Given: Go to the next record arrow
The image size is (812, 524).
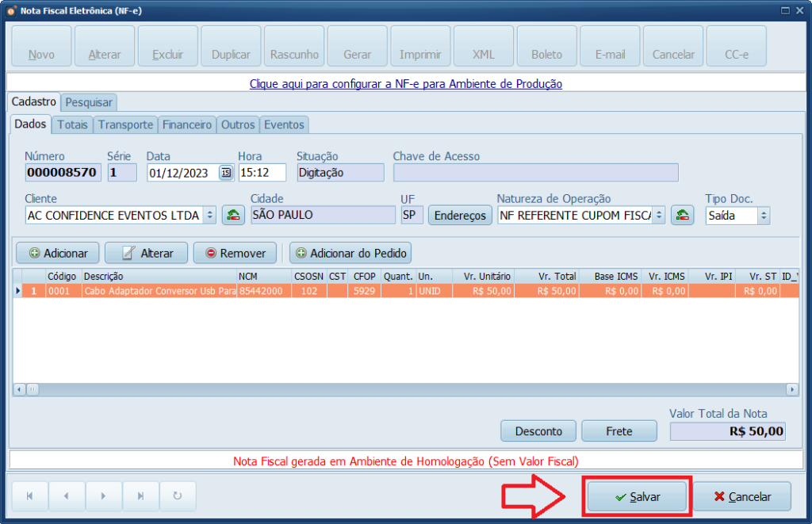Looking at the screenshot, I should [103, 496].
